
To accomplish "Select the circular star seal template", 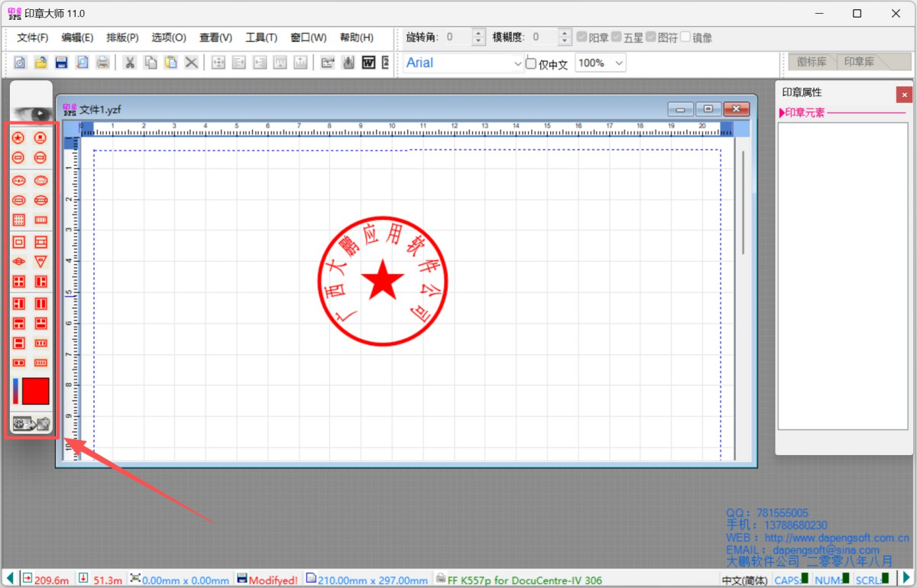I will pyautogui.click(x=19, y=138).
